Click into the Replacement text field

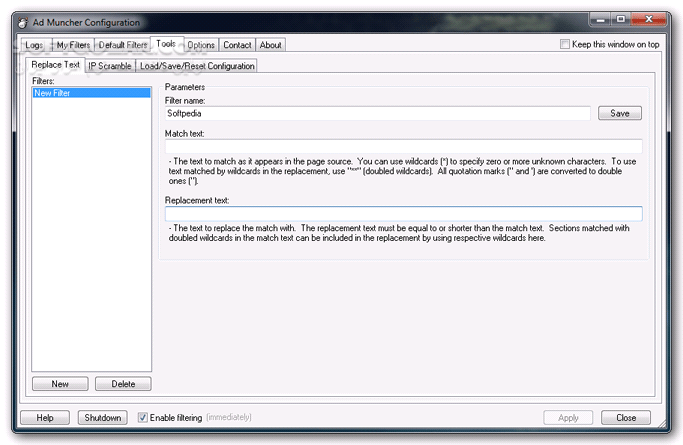coord(403,213)
